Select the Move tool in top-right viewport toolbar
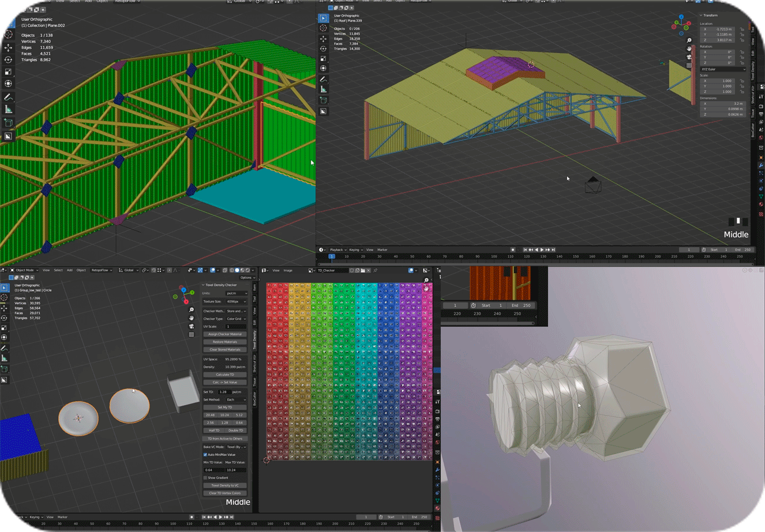The width and height of the screenshot is (765, 532). [x=323, y=39]
